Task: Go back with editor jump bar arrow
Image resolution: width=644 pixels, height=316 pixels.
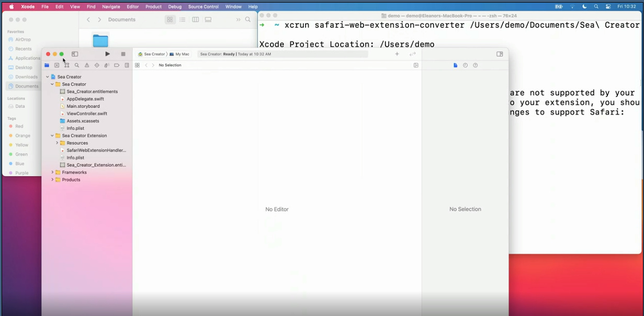Action: click(x=146, y=65)
